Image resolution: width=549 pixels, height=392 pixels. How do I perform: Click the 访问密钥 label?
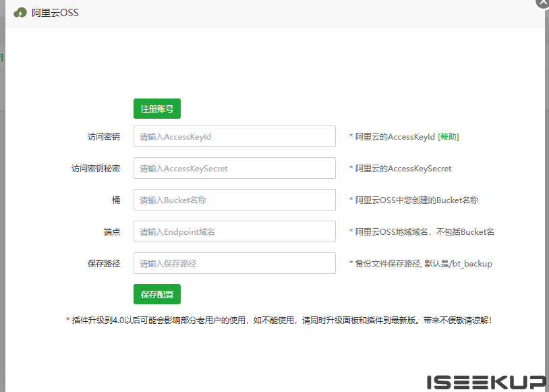[x=104, y=136]
